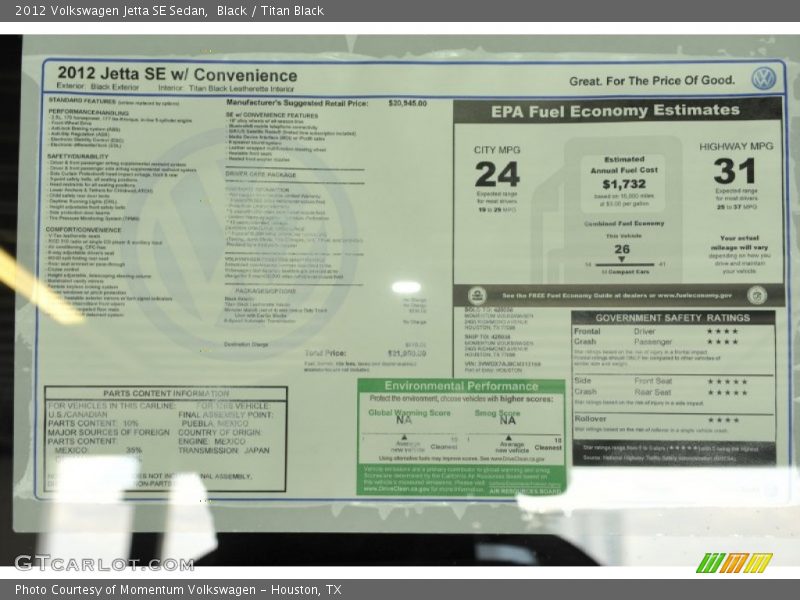This screenshot has height=600, width=800.
Task: Click 'FINAL ASSEMBLY POINT:' label
Action: coord(226,415)
